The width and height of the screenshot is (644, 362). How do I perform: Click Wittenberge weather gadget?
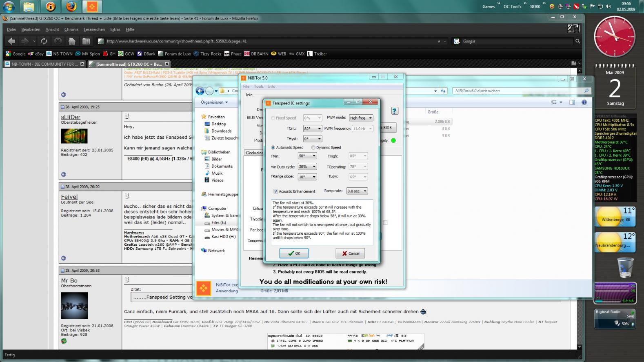[x=615, y=216]
